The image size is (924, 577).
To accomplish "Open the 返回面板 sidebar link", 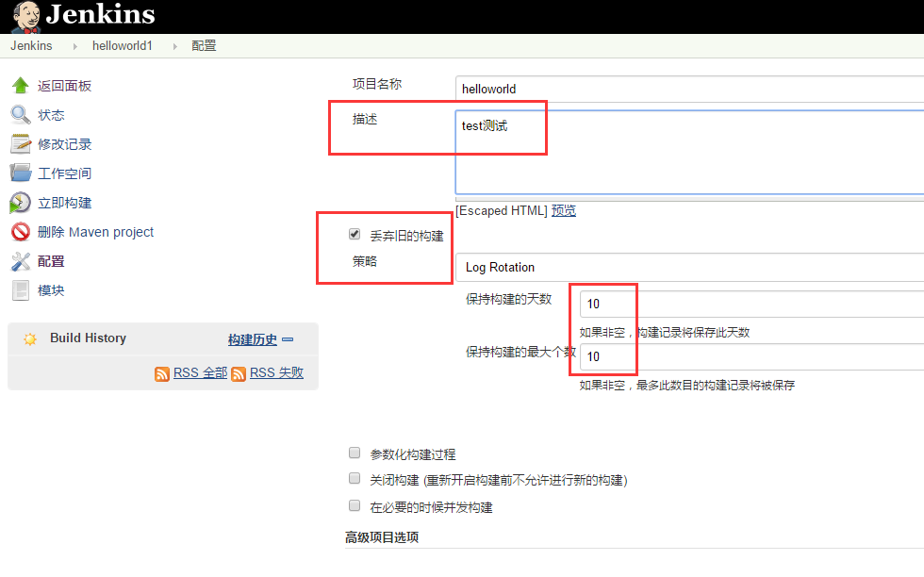I will tap(65, 86).
